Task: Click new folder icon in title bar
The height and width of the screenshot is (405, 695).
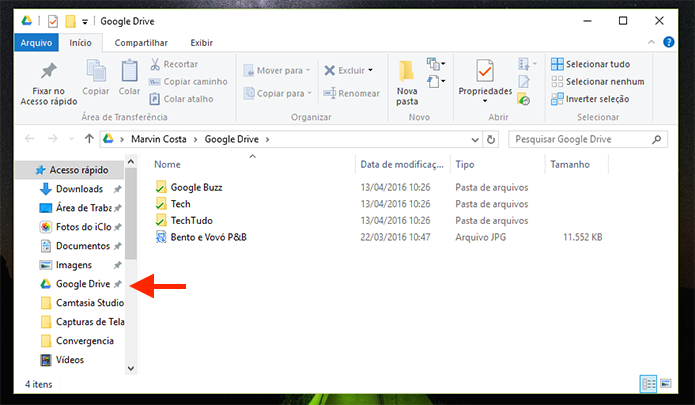Action: point(70,21)
